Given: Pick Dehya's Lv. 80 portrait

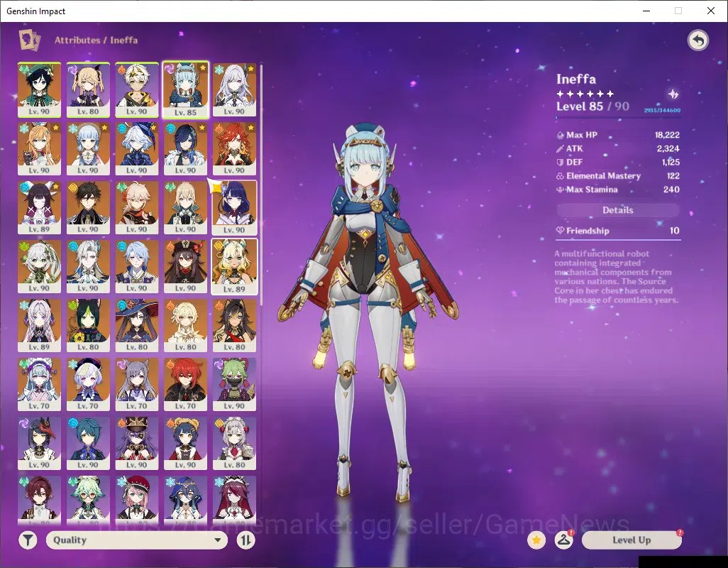Looking at the screenshot, I should point(234,326).
